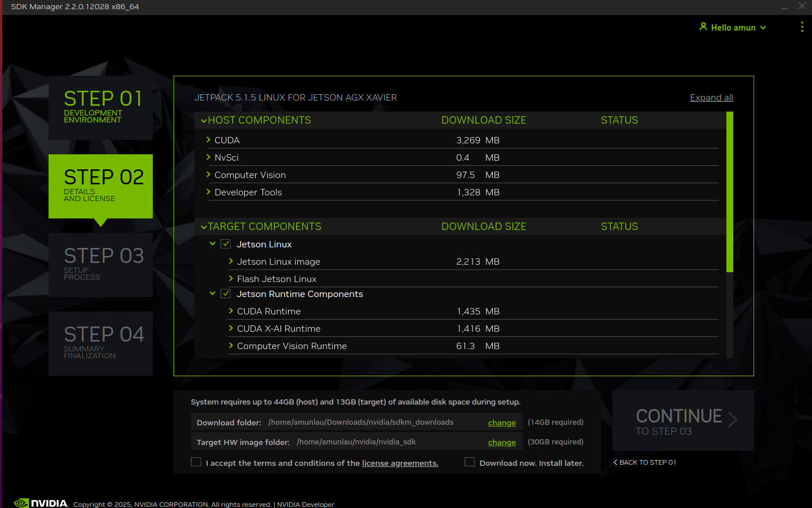This screenshot has width=812, height=508.
Task: Uncheck the Jetson Linux checkbox
Action: point(226,244)
